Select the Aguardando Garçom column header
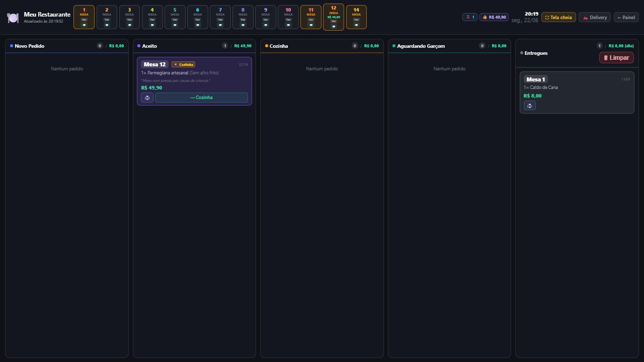 (449, 46)
